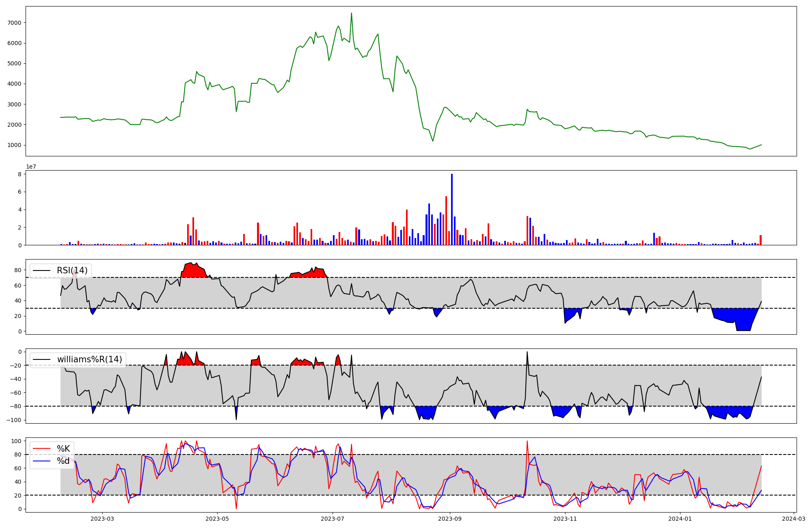Click the red %K legend line sample

pos(41,449)
